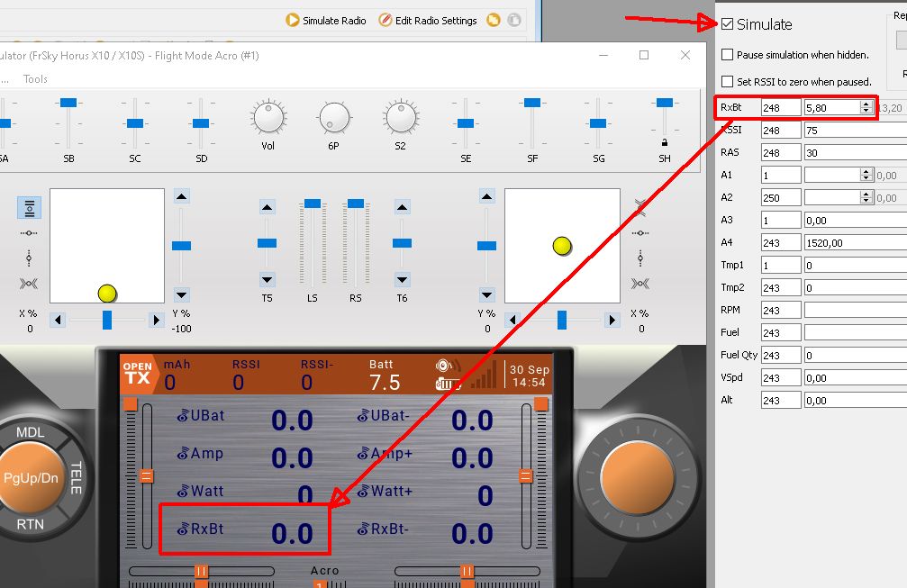This screenshot has width=907, height=588.
Task: Toggle the SG switch
Action: [598, 123]
